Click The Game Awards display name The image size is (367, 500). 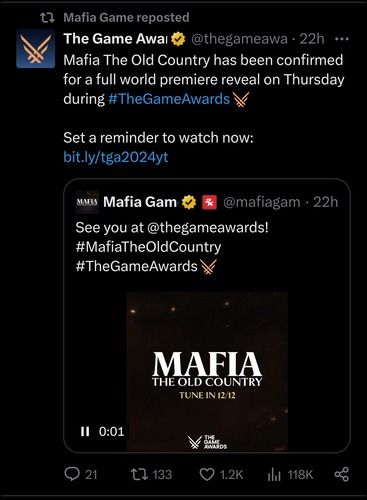[115, 39]
